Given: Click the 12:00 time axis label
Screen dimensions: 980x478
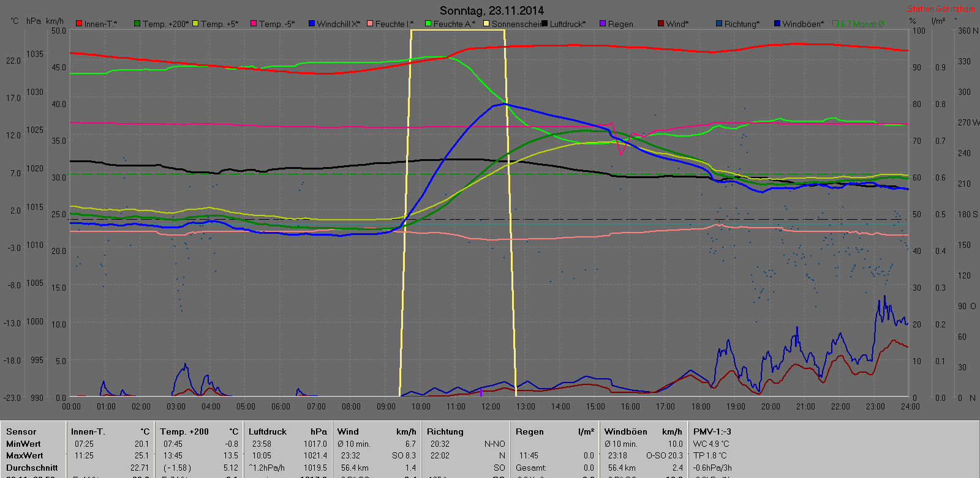Looking at the screenshot, I should [491, 406].
